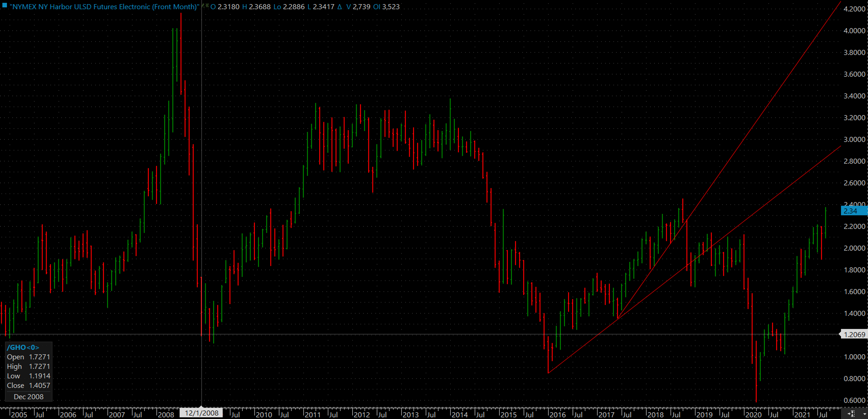Click the 1.8000 price axis label
Screen dimensions: 868x419
[x=854, y=270]
